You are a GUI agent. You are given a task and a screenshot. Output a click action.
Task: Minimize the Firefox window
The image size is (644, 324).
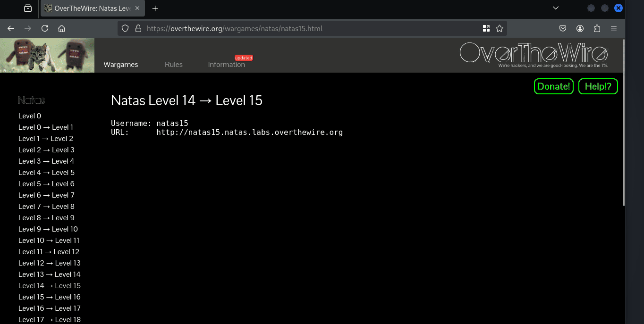591,8
